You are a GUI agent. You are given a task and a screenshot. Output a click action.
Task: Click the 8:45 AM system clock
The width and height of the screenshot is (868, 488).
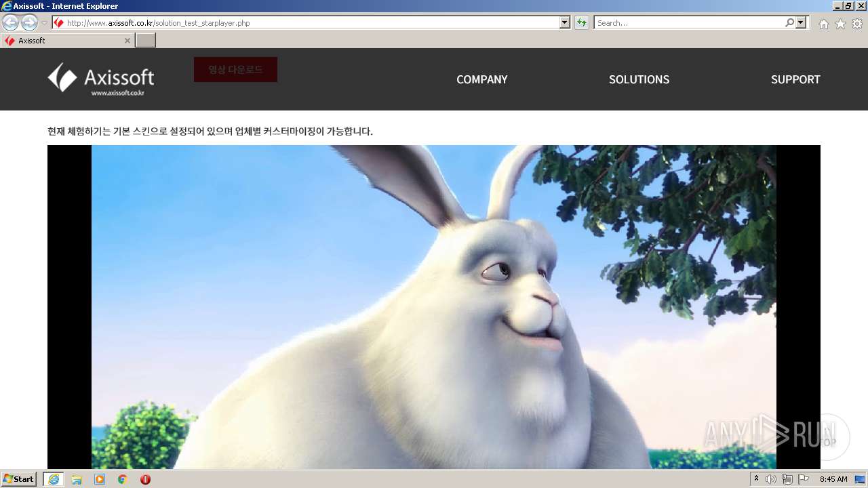pos(833,479)
